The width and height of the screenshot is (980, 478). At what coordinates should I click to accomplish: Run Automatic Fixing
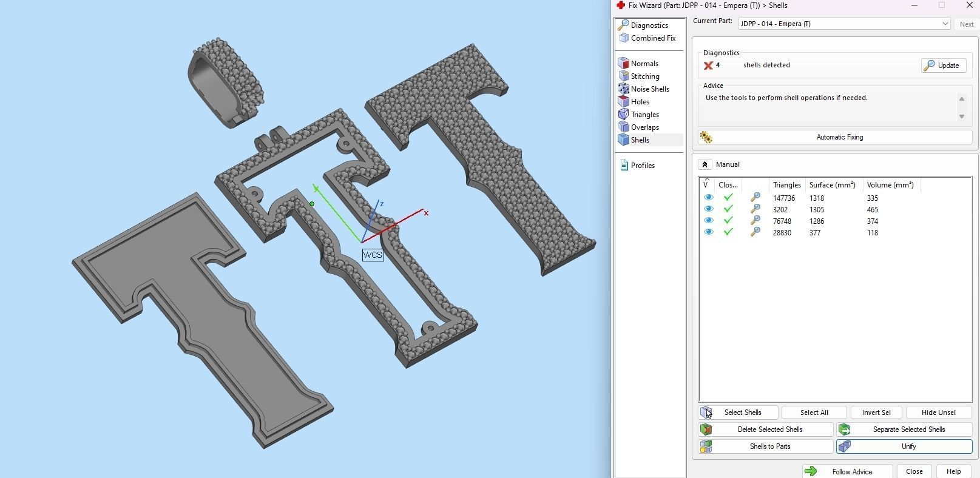[x=835, y=137]
